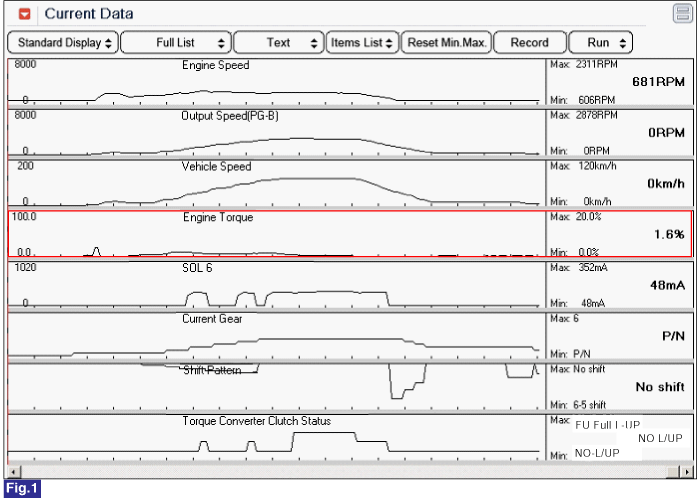Screen dimensions: 700x498
Task: Click the horizontal scrollbar track
Action: (343, 472)
